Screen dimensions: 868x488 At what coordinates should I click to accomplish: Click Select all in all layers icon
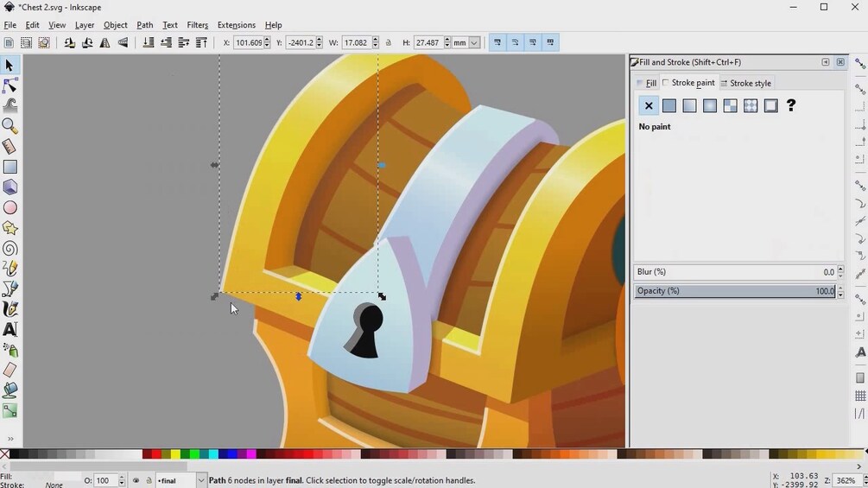pyautogui.click(x=26, y=42)
